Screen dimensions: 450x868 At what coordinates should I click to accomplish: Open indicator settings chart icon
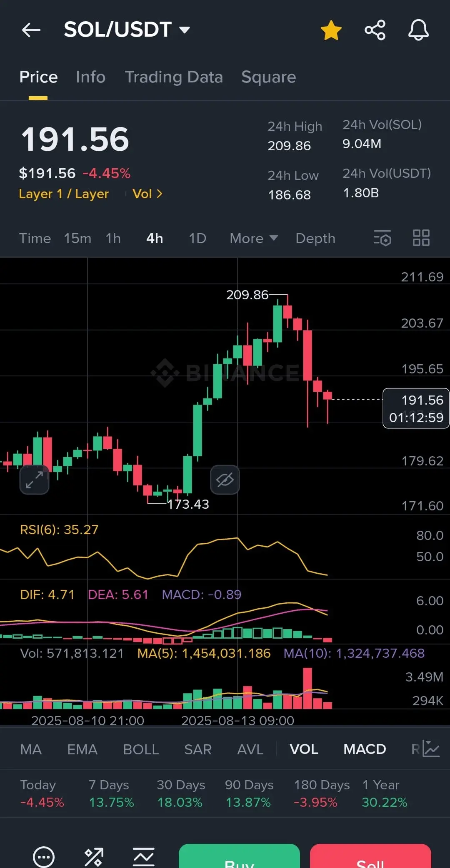[x=431, y=749]
